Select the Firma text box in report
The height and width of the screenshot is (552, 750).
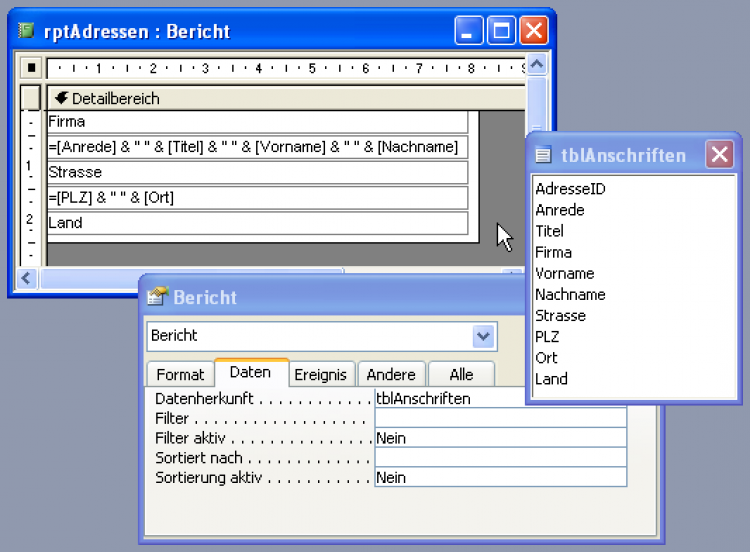257,122
